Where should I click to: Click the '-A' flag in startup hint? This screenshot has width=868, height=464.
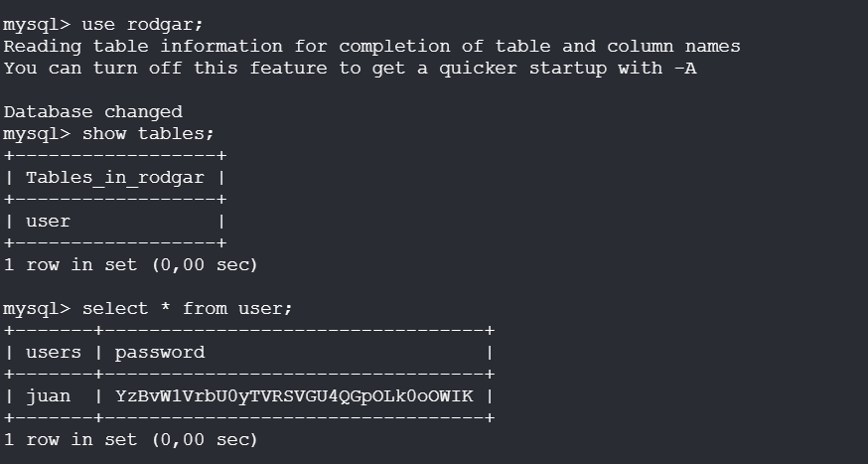point(684,69)
